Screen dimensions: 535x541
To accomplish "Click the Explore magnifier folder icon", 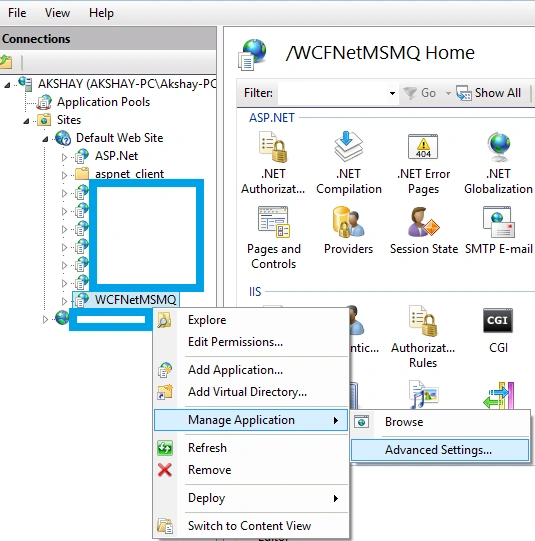I will 164,320.
